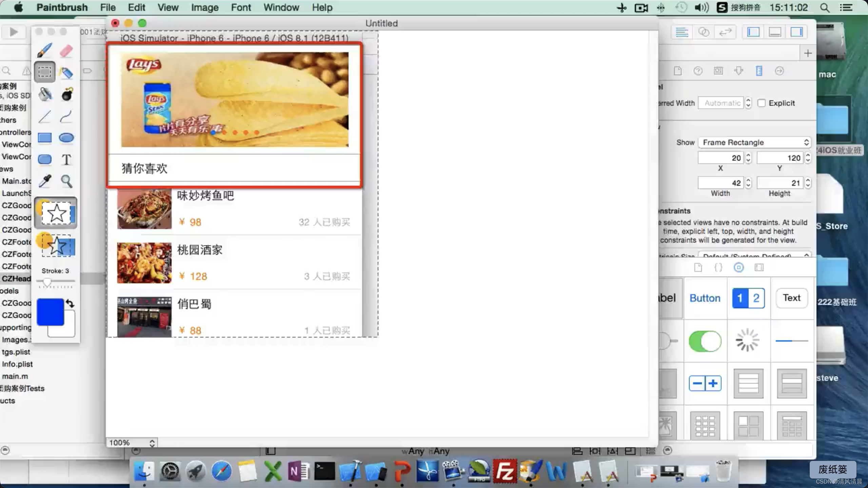Select the Bomb clear tool
868x488 pixels.
coord(67,94)
